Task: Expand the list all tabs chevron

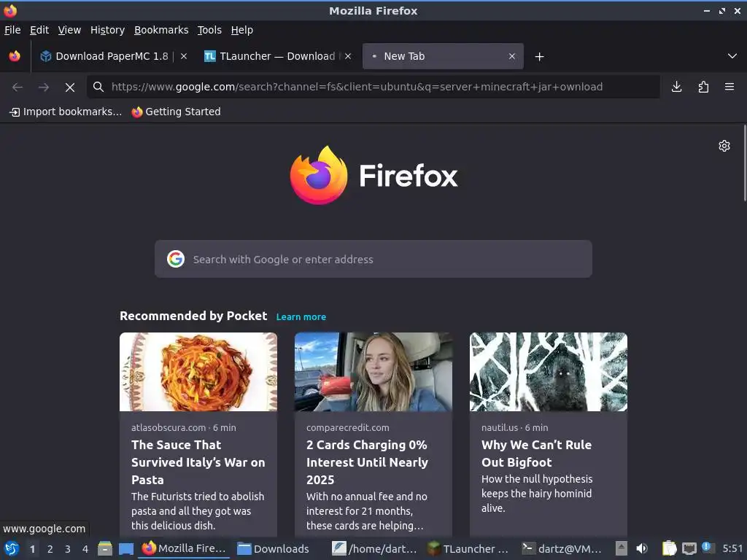Action: coord(732,56)
